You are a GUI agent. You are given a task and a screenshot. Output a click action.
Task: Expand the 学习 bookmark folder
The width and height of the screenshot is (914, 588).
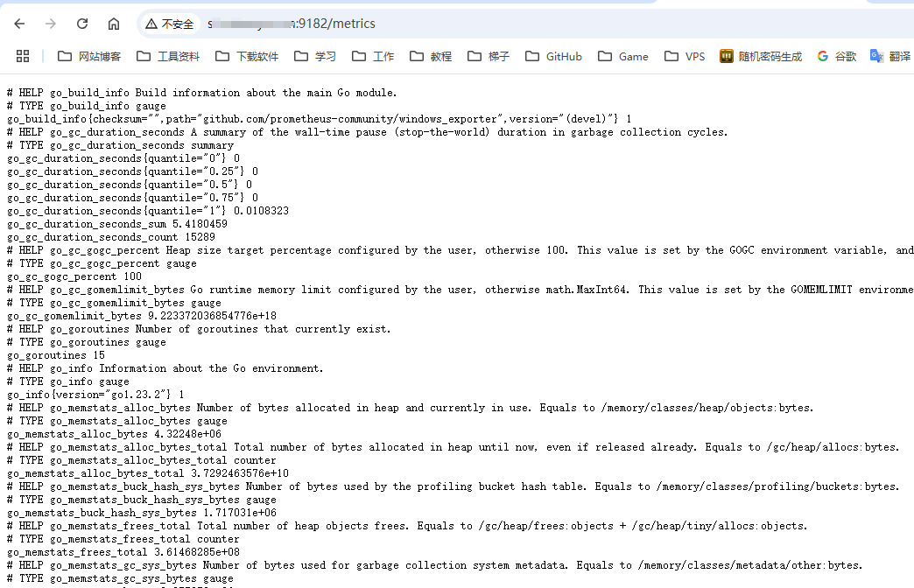315,56
